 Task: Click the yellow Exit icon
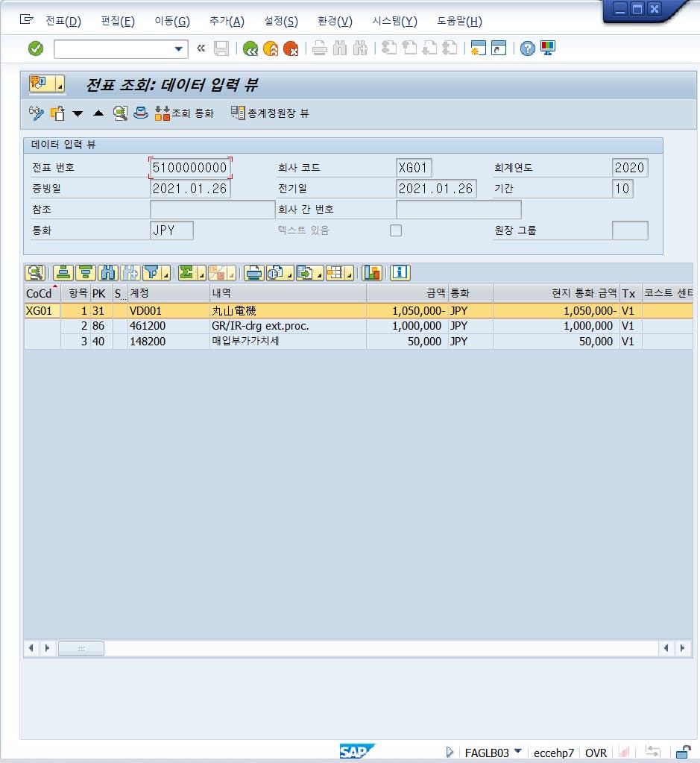coord(271,48)
